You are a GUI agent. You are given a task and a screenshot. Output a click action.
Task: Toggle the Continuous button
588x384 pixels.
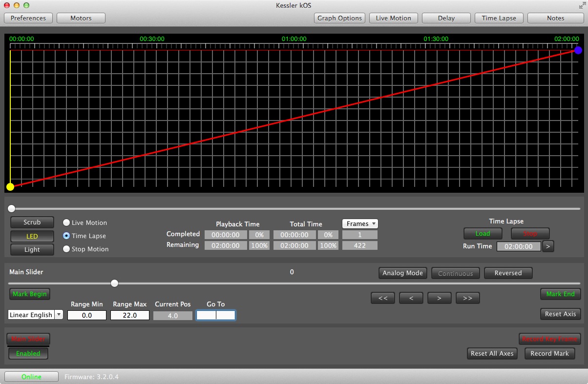456,273
